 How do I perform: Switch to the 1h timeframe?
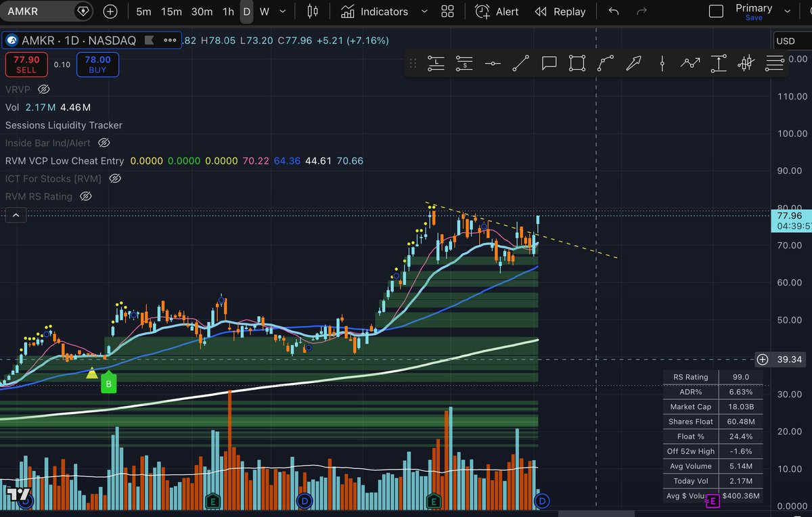click(229, 12)
